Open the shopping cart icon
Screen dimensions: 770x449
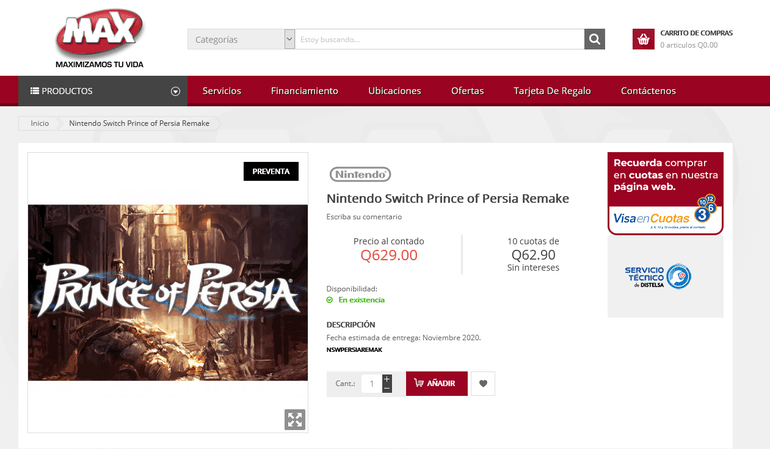[643, 39]
